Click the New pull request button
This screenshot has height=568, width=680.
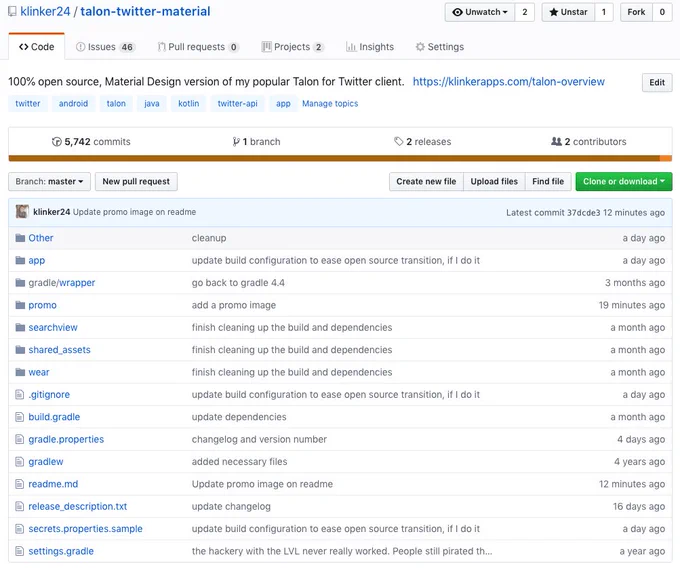click(x=136, y=181)
